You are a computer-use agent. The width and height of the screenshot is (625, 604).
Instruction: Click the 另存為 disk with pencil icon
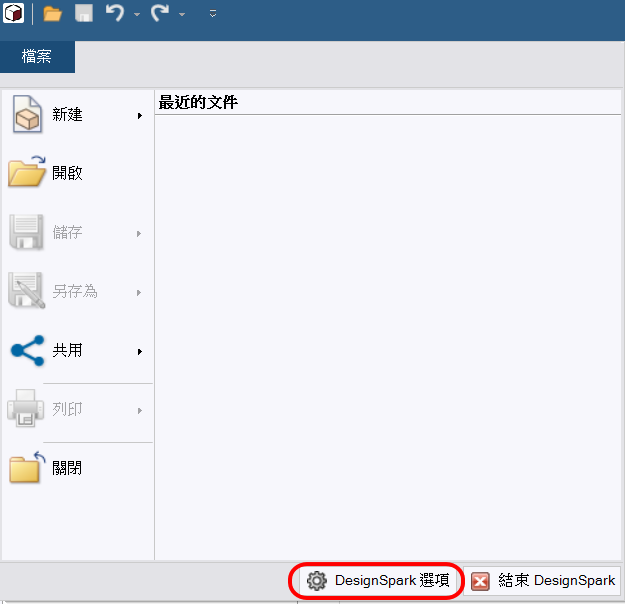tap(26, 290)
